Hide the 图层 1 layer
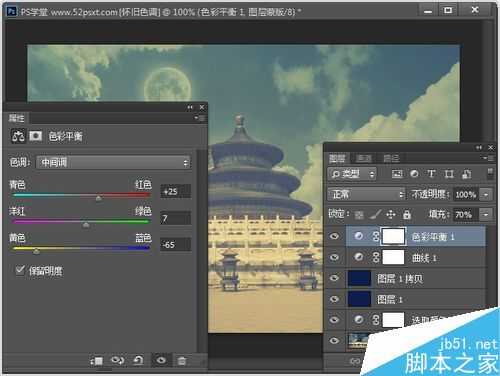This screenshot has height=376, width=500. [x=334, y=299]
